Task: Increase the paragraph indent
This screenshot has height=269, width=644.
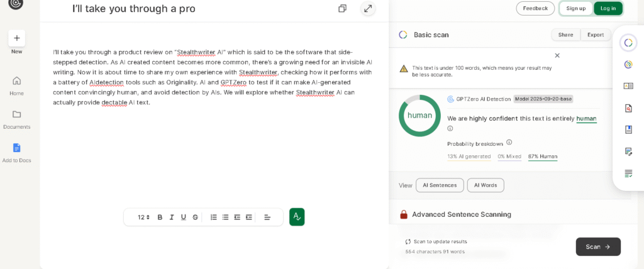Action: pos(249,217)
